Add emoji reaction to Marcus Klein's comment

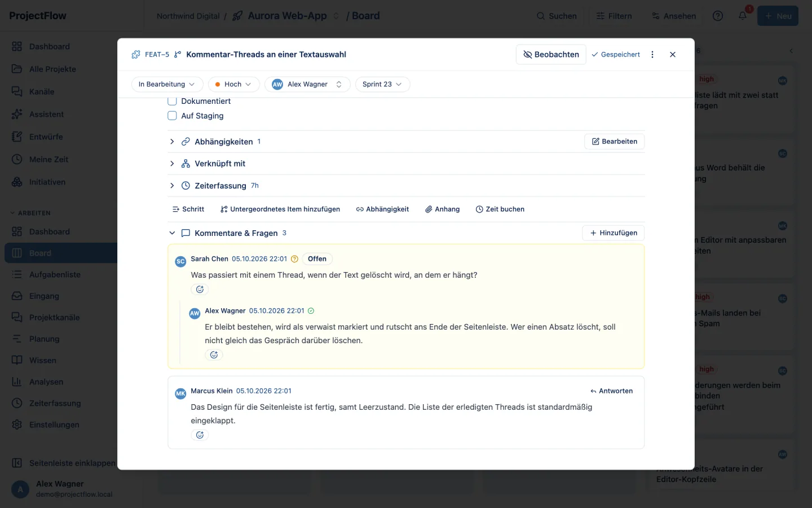[200, 435]
